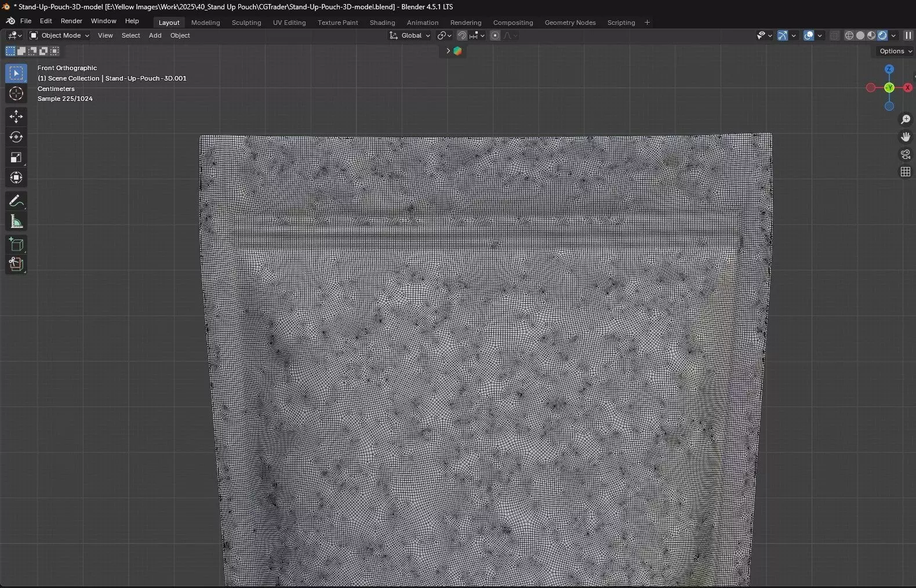Choose the Invert selection mode icon
The image size is (916, 588).
click(x=43, y=51)
